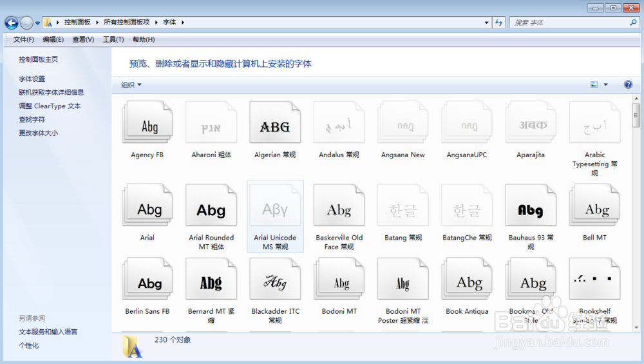The width and height of the screenshot is (644, 364).
Task: Open the 文件(F) menu
Action: pos(23,39)
